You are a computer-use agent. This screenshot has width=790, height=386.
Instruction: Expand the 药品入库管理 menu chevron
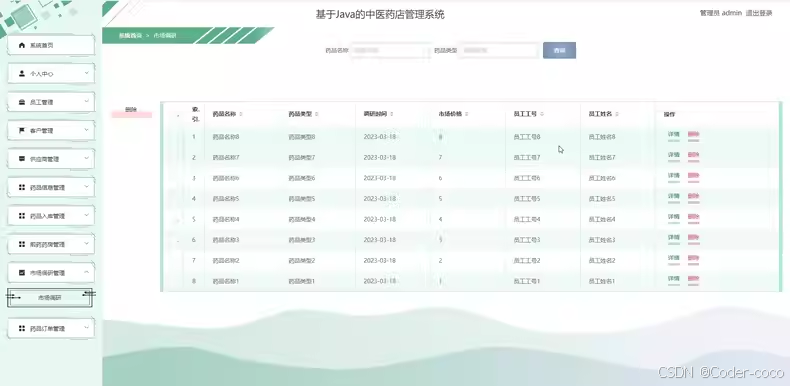86,215
